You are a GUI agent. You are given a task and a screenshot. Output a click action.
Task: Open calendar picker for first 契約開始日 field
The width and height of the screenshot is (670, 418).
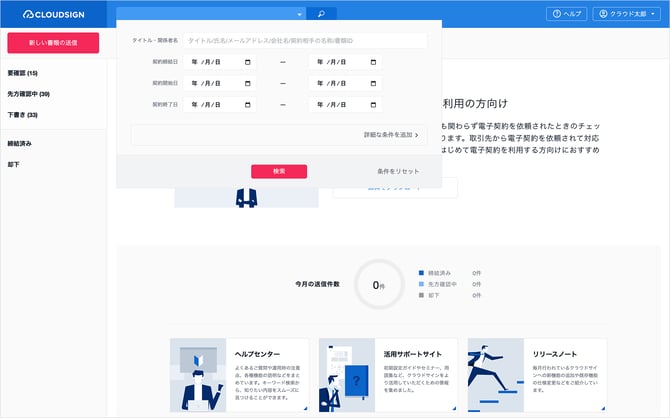click(x=246, y=83)
